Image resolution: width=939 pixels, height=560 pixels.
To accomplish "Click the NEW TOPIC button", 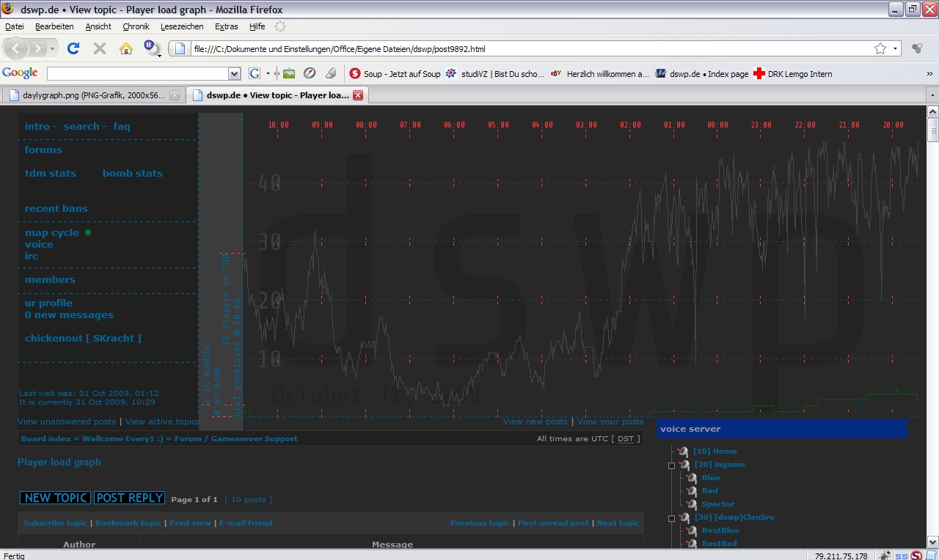I will coord(55,498).
